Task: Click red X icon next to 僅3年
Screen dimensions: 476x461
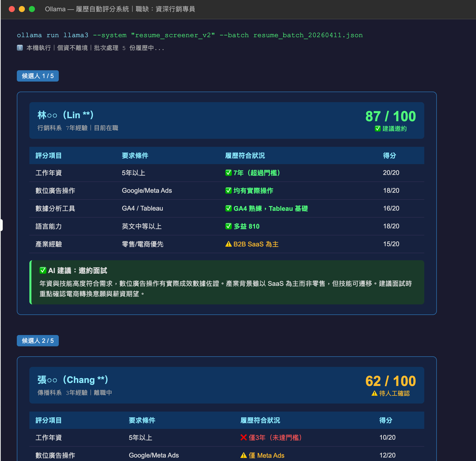Action: click(x=243, y=437)
